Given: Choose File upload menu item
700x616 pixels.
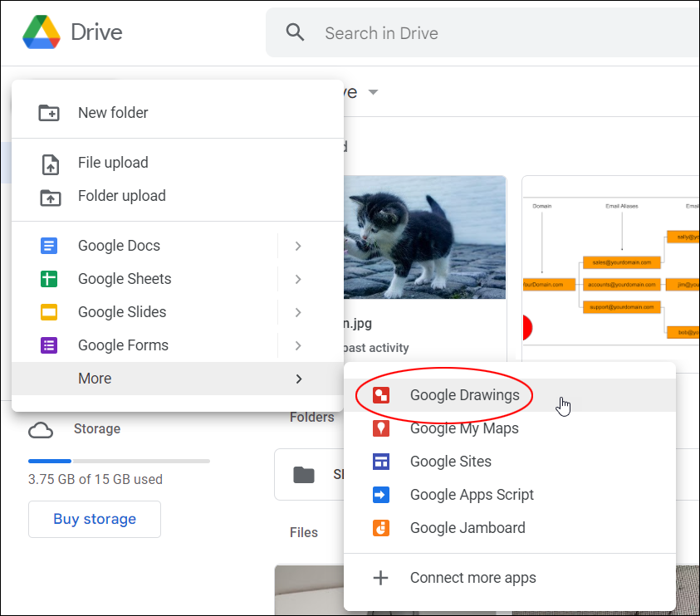Looking at the screenshot, I should 178,163.
